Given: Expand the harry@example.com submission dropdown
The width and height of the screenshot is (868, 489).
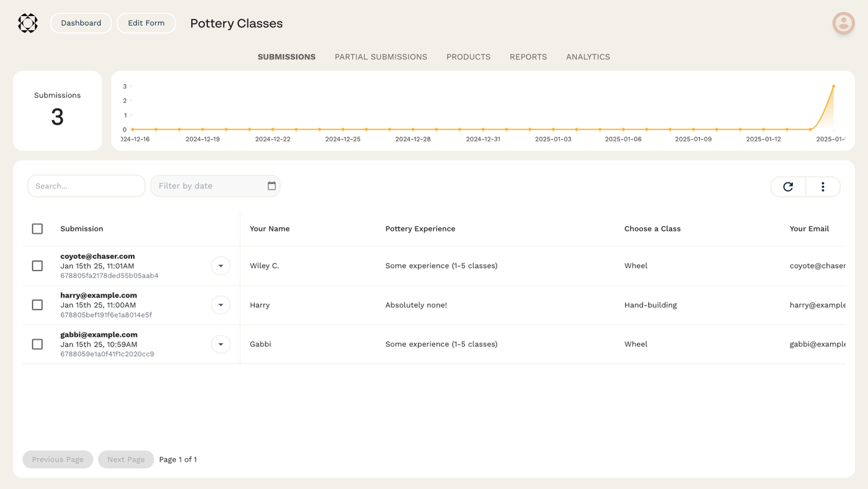Looking at the screenshot, I should point(221,305).
